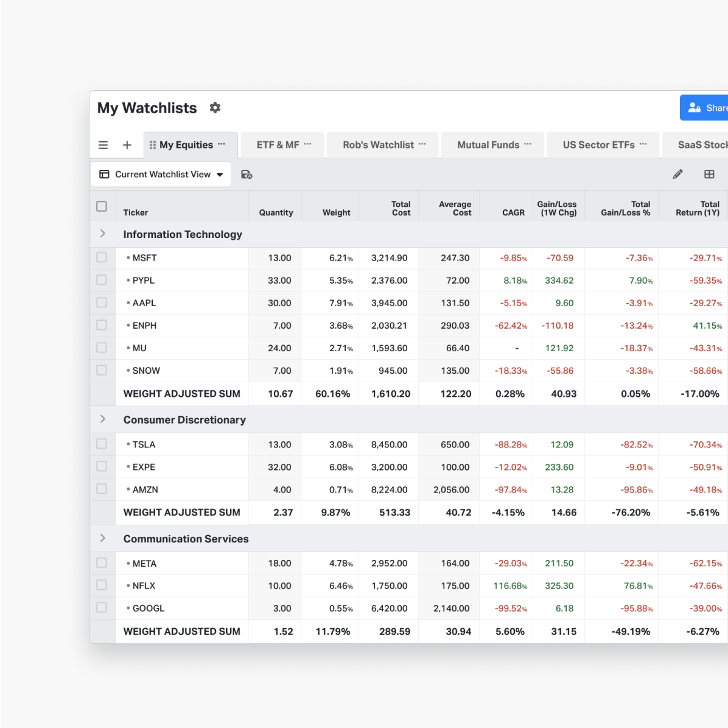
Task: Click the GOOGL ticker
Action: click(149, 608)
